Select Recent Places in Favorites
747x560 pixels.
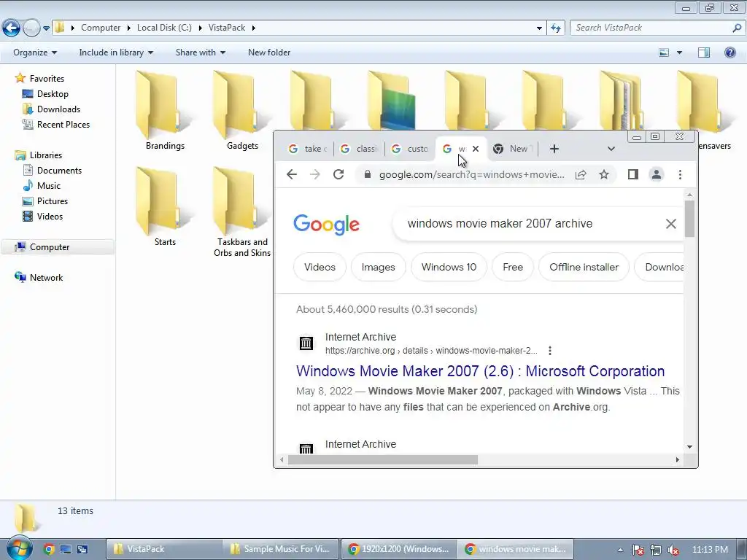click(x=63, y=124)
